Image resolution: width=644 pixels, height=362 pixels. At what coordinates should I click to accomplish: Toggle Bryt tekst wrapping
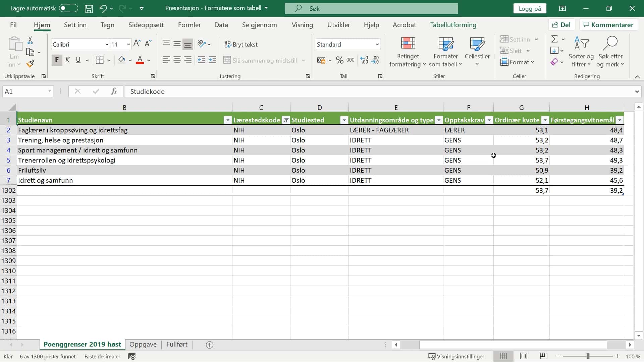(241, 44)
